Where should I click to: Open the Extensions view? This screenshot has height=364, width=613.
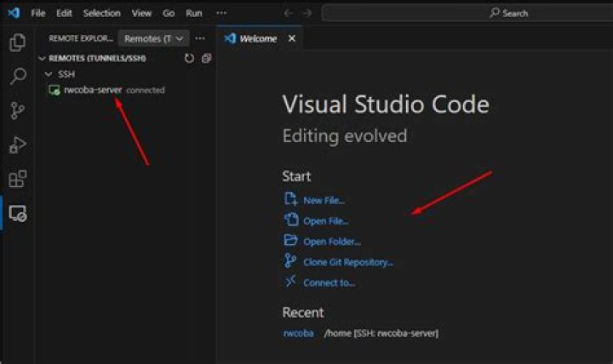click(18, 179)
